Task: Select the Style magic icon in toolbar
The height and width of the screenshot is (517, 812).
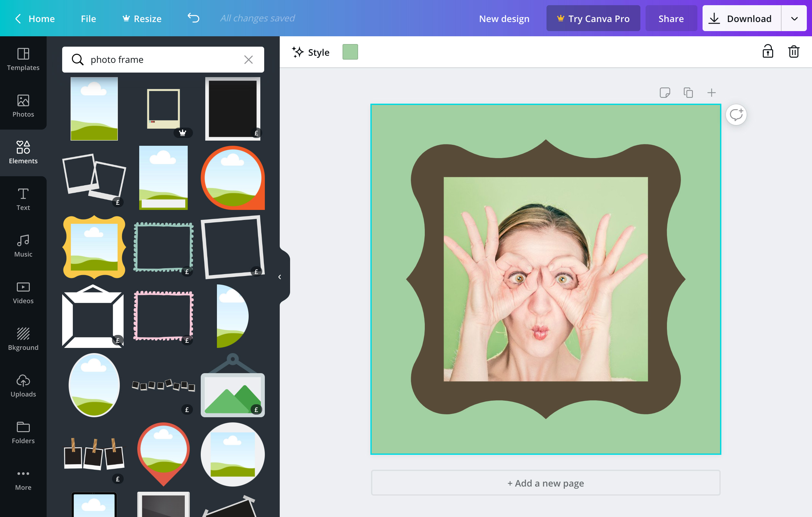Action: 298,52
